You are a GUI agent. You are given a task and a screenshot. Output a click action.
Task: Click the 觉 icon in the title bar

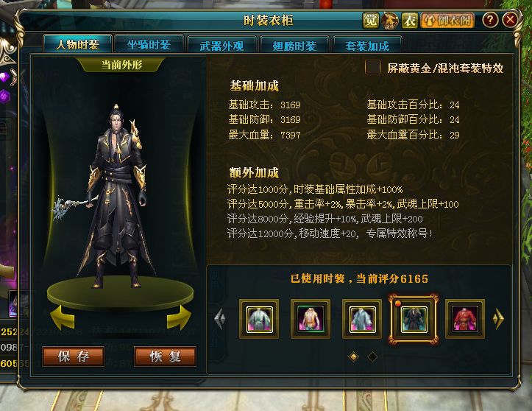(x=371, y=21)
